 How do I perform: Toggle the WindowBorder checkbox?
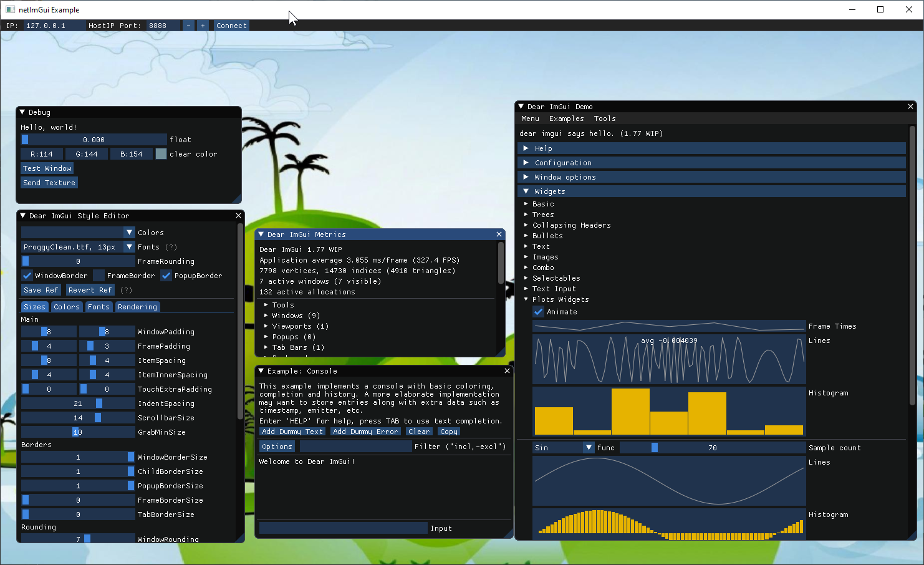(27, 276)
